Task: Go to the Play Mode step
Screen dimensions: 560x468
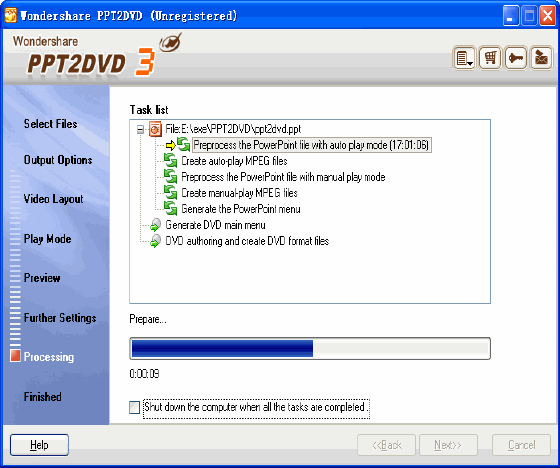Action: [x=48, y=239]
